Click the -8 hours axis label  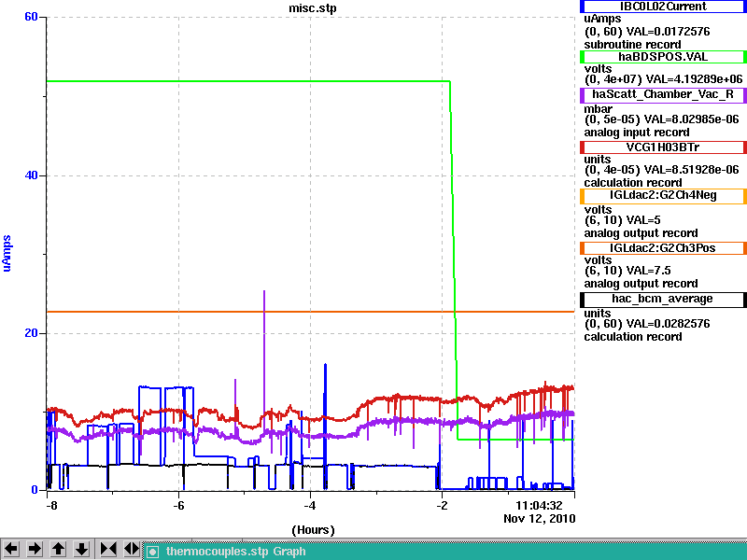(x=51, y=506)
